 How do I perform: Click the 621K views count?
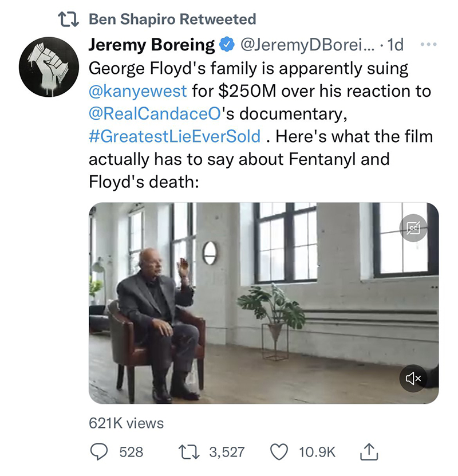coord(126,423)
